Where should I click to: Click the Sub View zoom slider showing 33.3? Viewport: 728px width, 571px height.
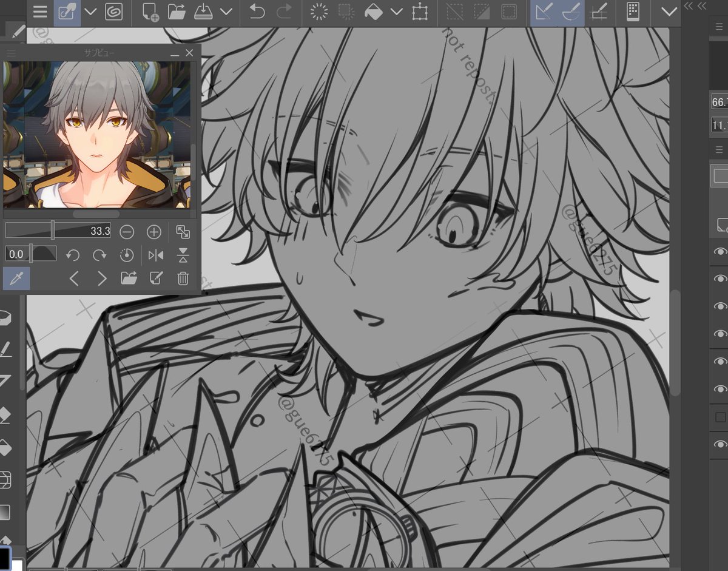click(58, 231)
